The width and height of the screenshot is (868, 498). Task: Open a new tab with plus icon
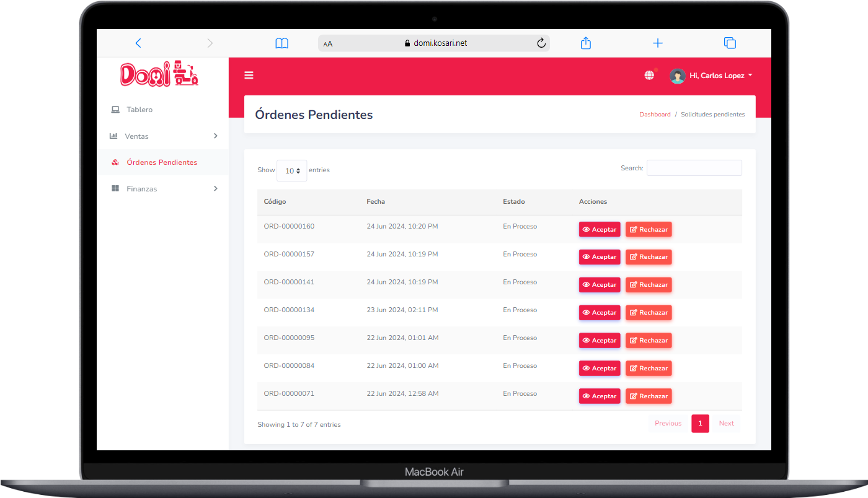[658, 43]
